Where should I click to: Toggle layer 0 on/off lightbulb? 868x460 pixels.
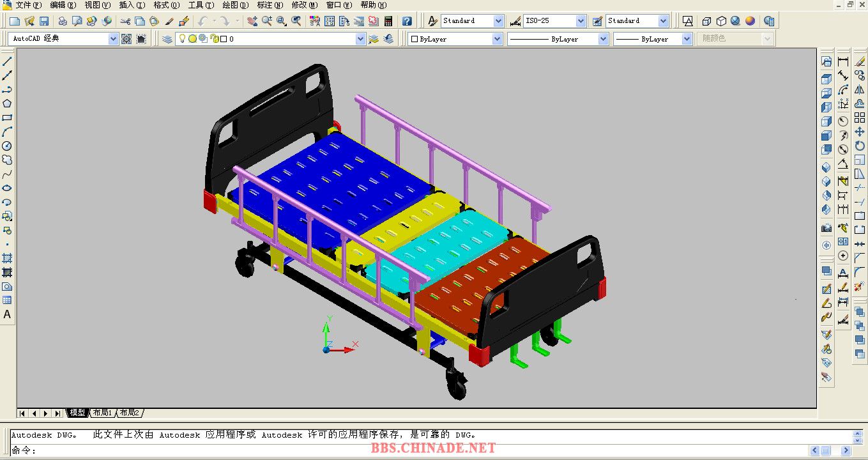tap(182, 39)
